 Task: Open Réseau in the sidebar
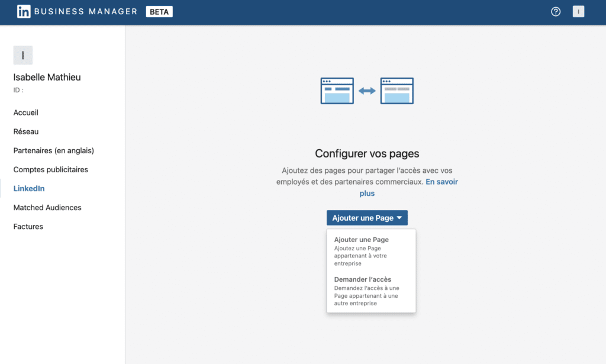[26, 131]
